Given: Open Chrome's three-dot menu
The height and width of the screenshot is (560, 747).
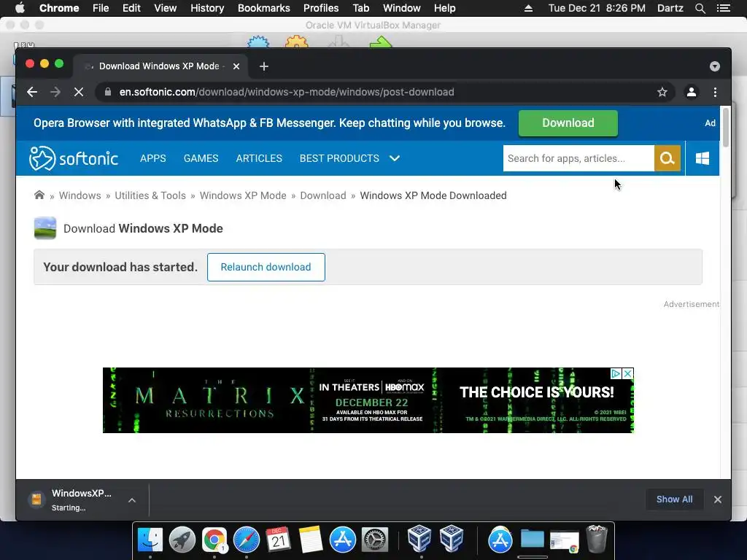Looking at the screenshot, I should [x=715, y=92].
